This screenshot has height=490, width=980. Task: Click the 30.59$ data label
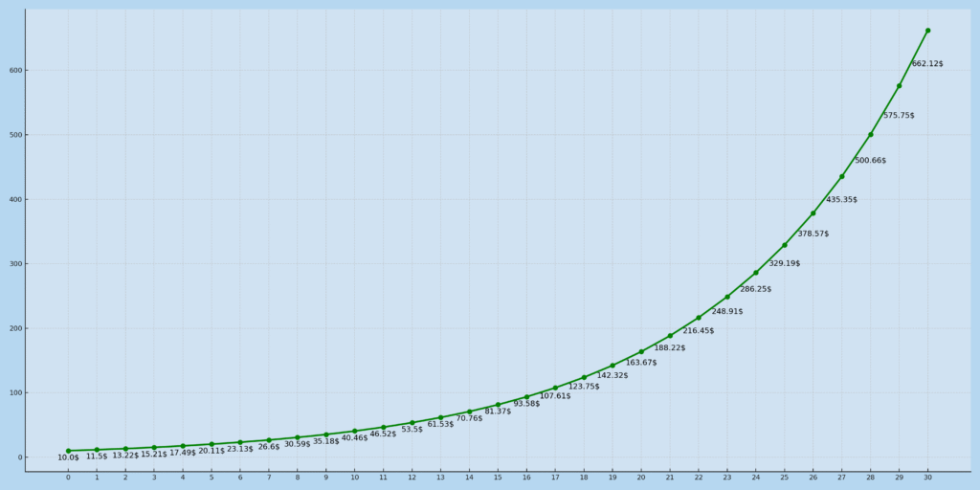[298, 444]
